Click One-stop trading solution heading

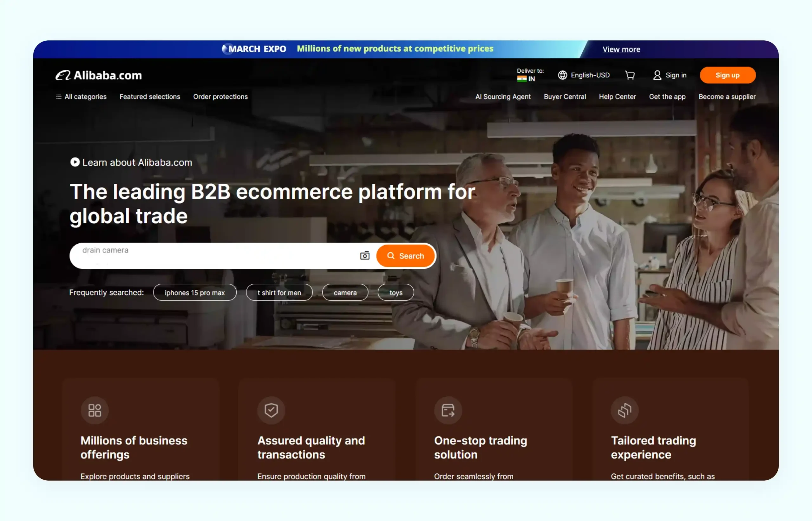coord(481,448)
